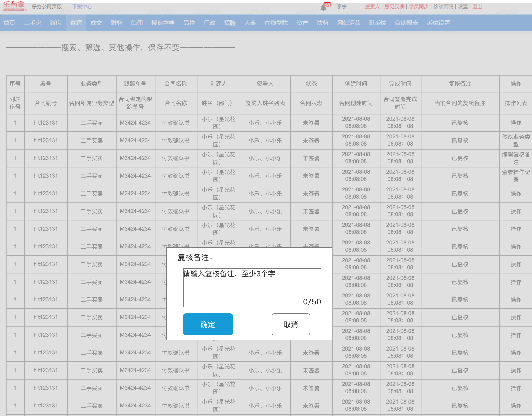Click 操作列表 description cell
The image size is (532, 416).
516,103
